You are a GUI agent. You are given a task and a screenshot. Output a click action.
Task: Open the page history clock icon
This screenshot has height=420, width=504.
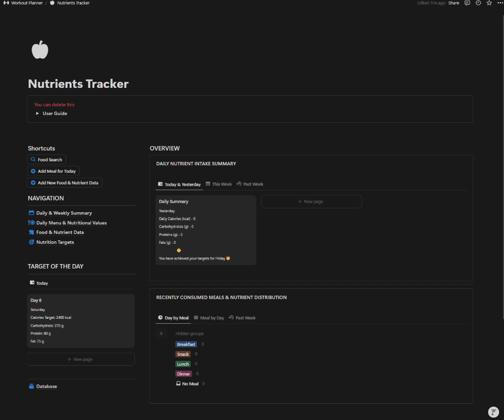(x=478, y=3)
